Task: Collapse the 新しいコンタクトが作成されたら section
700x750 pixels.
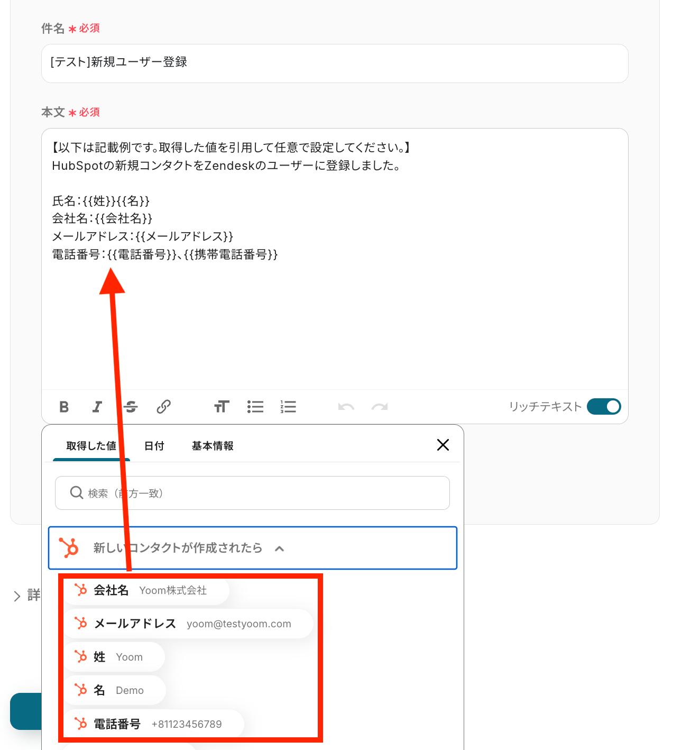Action: click(x=253, y=548)
